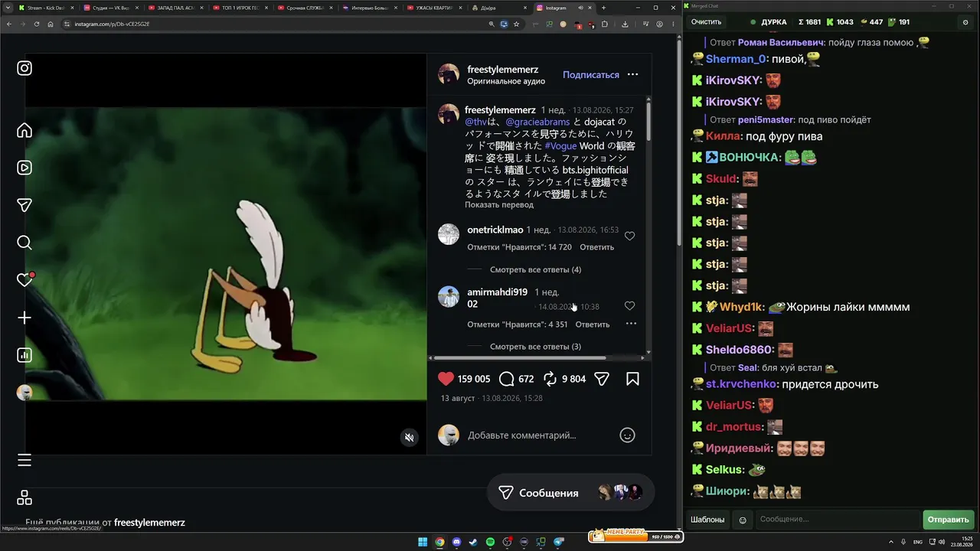Open emoji picker in Merged Chat
The width and height of the screenshot is (980, 551).
click(x=743, y=520)
